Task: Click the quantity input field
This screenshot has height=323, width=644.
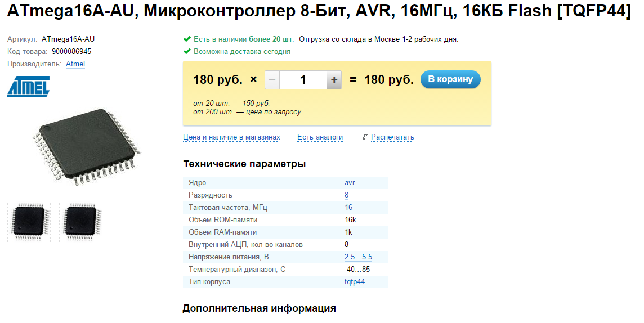Action: pos(303,79)
